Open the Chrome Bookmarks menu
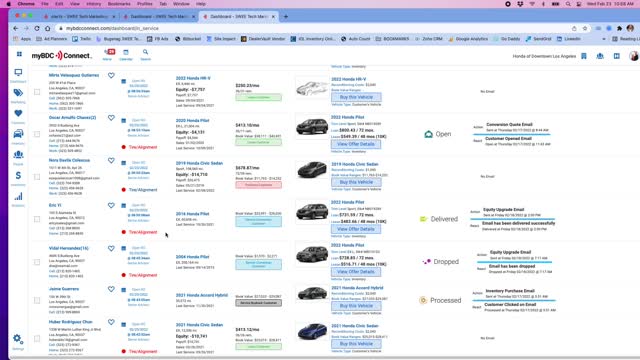 (x=119, y=4)
